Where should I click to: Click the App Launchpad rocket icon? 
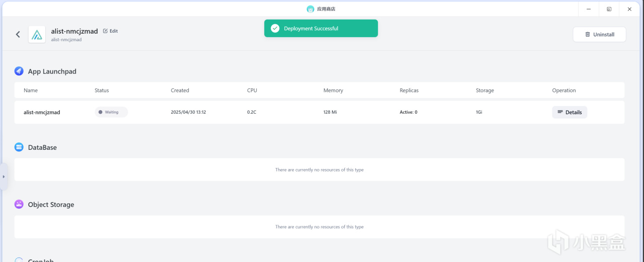(x=19, y=71)
